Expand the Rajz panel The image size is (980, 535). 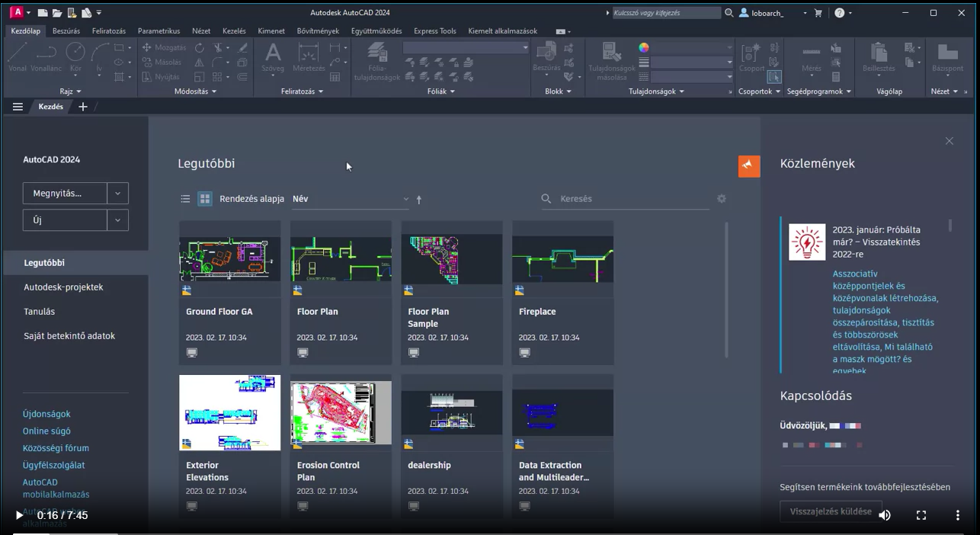(x=70, y=91)
